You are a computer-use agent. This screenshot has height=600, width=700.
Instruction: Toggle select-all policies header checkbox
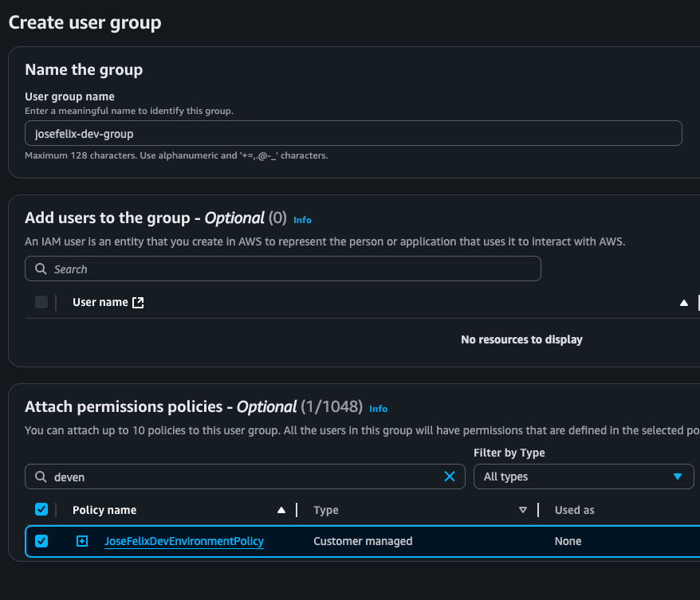pos(41,509)
